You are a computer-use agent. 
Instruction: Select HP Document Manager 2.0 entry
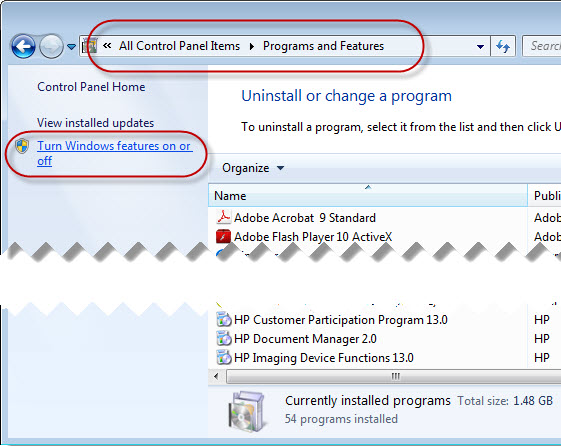[305, 339]
